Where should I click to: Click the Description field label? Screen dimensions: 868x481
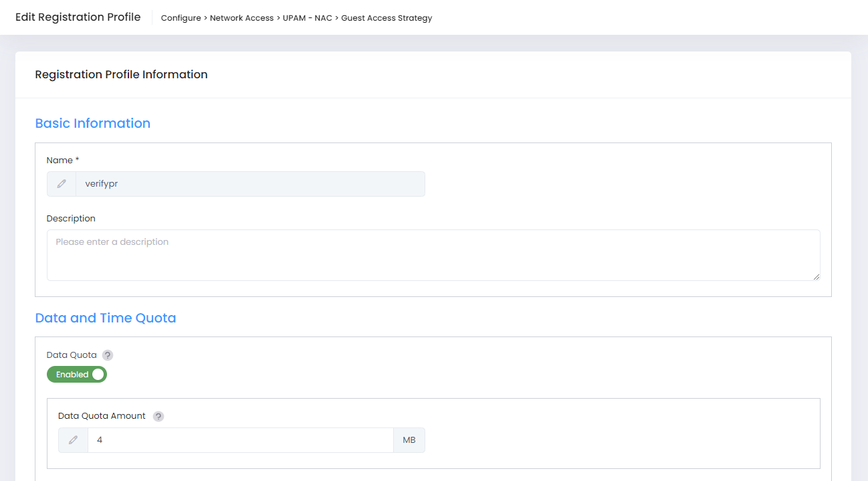[71, 219]
